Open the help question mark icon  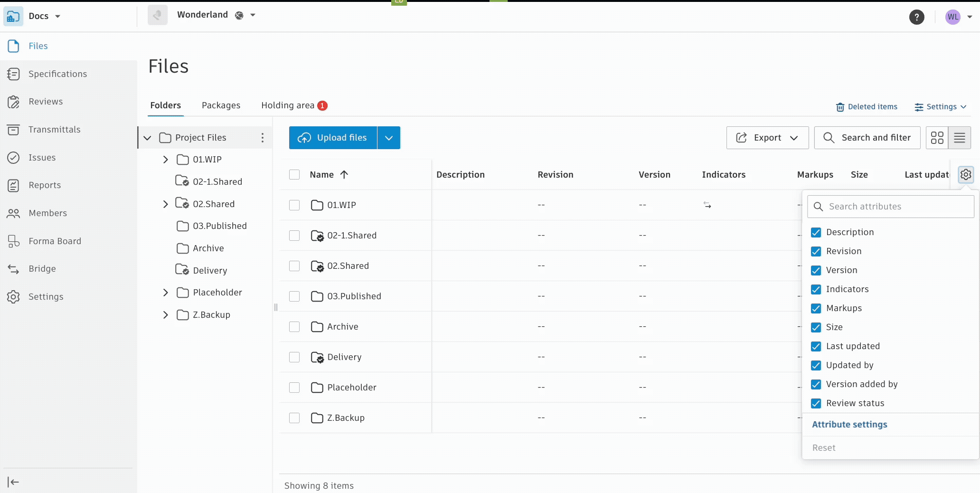pyautogui.click(x=916, y=17)
